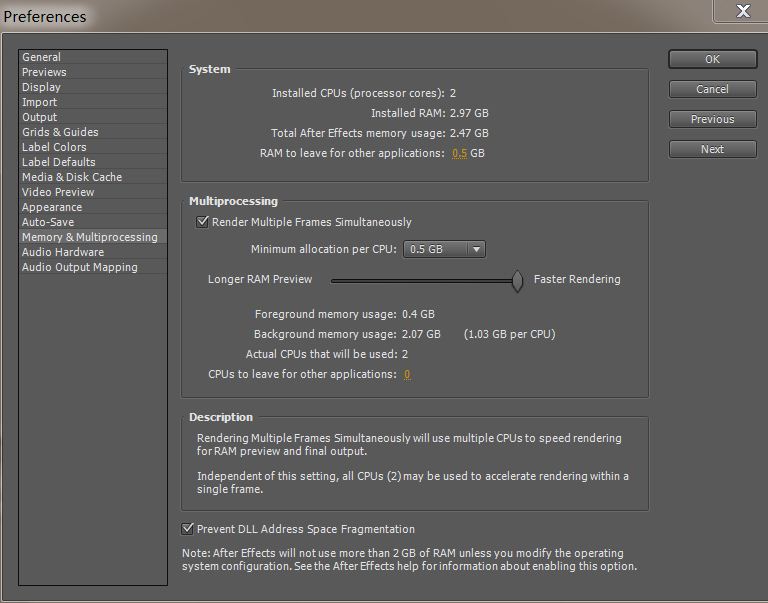The width and height of the screenshot is (768, 603).
Task: Select Memory & Multiprocessing category
Action: tap(93, 237)
